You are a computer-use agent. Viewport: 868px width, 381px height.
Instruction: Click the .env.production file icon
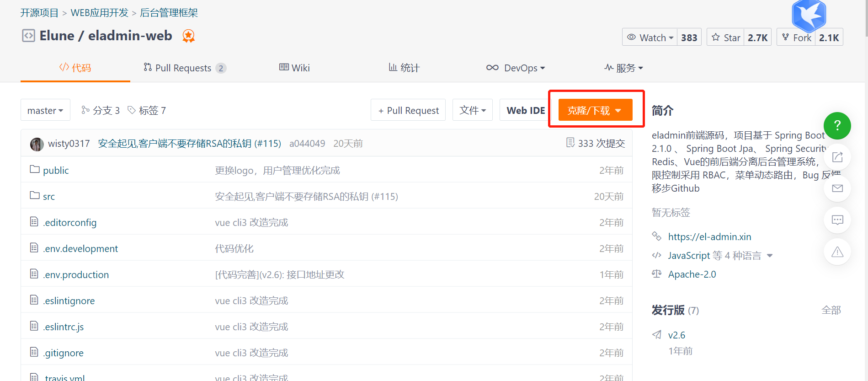(34, 274)
